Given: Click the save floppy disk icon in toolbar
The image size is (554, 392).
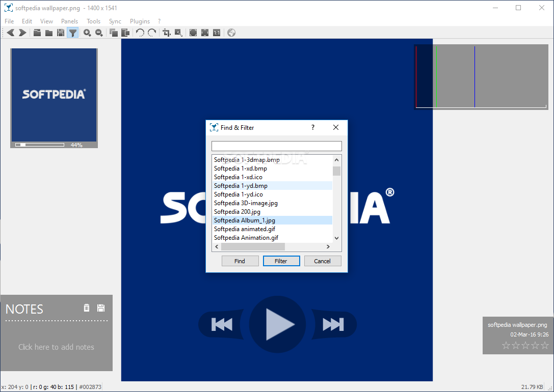Looking at the screenshot, I should tap(61, 33).
